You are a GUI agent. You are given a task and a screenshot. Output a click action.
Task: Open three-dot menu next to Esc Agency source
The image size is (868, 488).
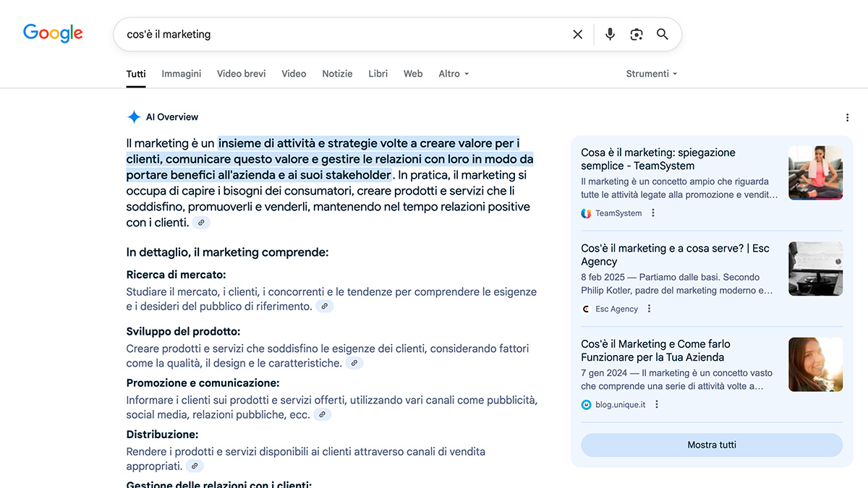pyautogui.click(x=649, y=309)
